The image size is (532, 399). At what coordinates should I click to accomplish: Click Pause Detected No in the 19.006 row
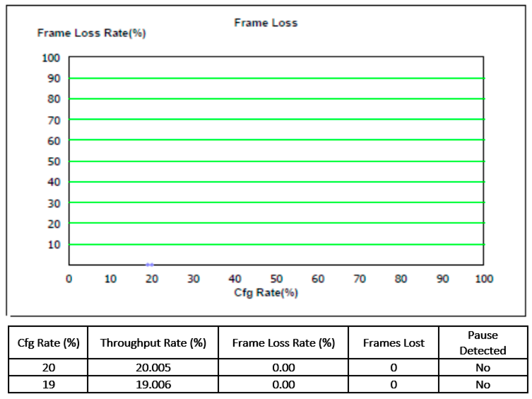point(483,385)
